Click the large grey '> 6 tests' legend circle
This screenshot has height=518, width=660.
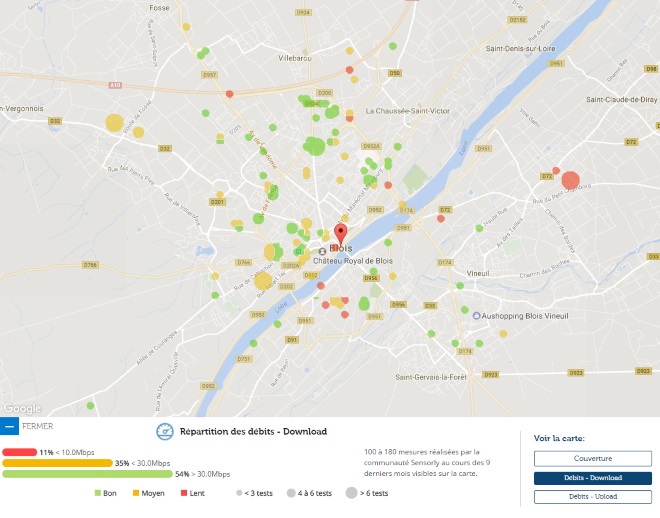(351, 493)
